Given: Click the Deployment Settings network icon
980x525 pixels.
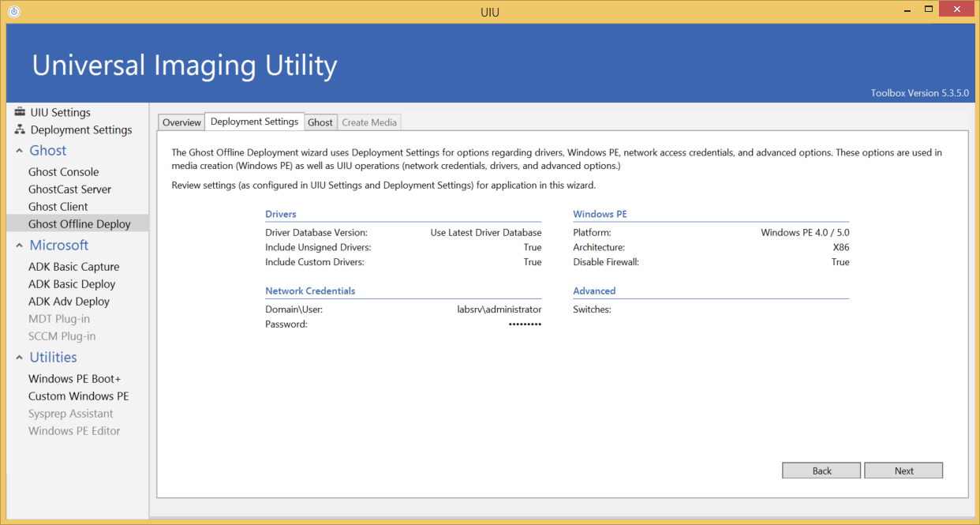Looking at the screenshot, I should (x=20, y=129).
